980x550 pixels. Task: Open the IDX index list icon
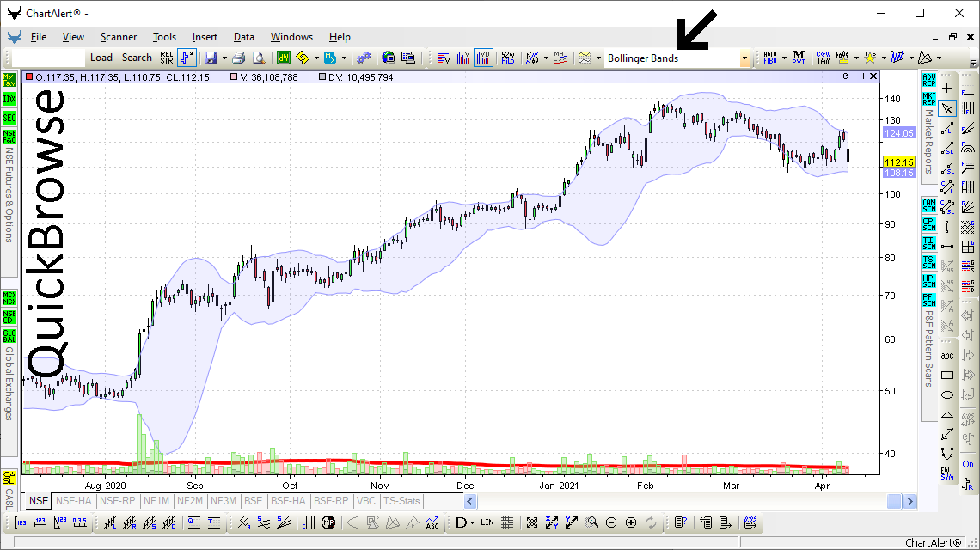tap(9, 99)
